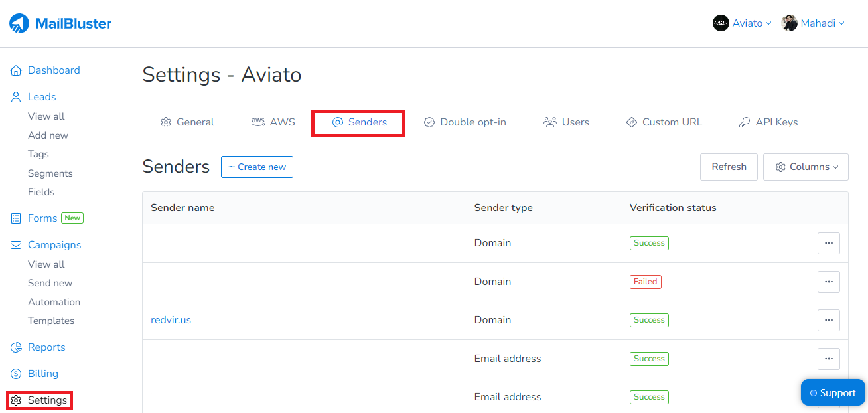Click the Campaigns envelope icon
868x413 pixels.
click(x=16, y=245)
